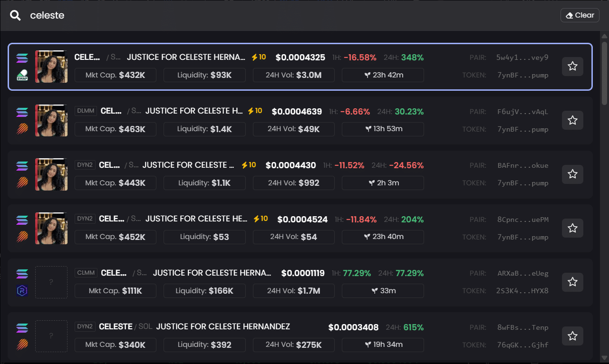The height and width of the screenshot is (364, 609).
Task: Copy pair address 5w4y1...vey9
Action: tap(522, 57)
